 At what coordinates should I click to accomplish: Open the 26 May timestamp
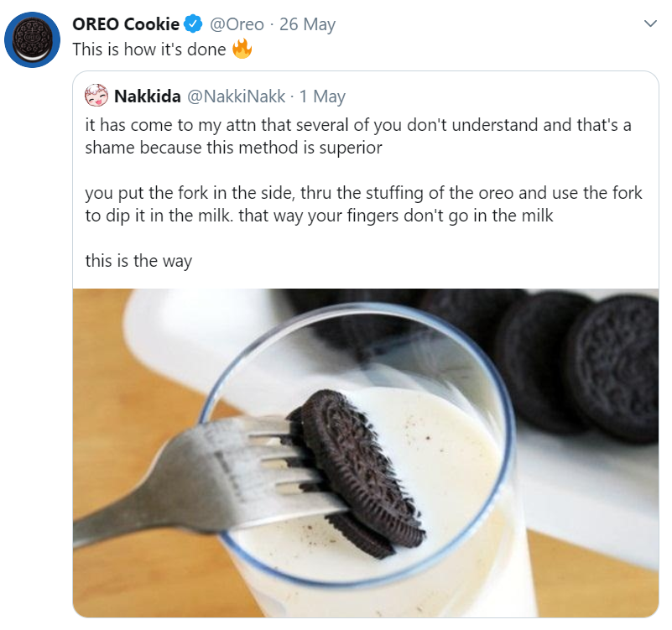pos(307,24)
